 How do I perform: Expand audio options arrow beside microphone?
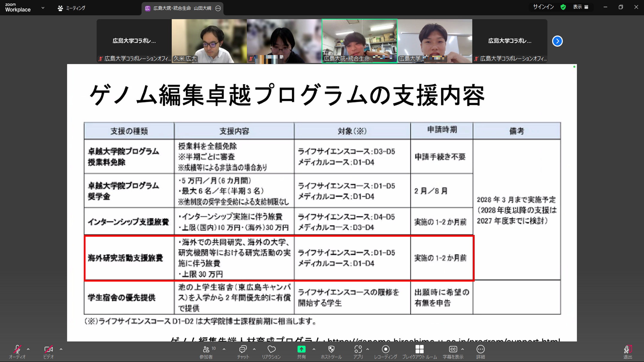(x=28, y=349)
